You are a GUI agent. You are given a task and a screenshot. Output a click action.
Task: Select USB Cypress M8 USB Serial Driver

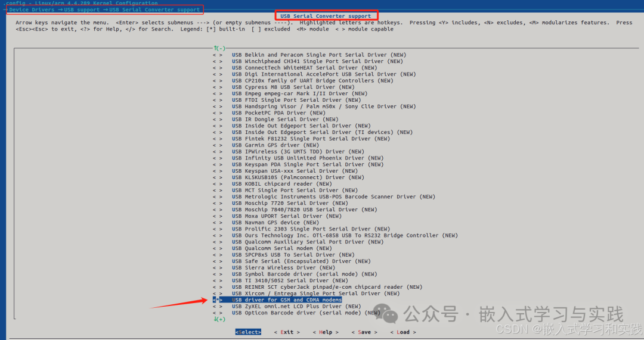click(x=283, y=87)
